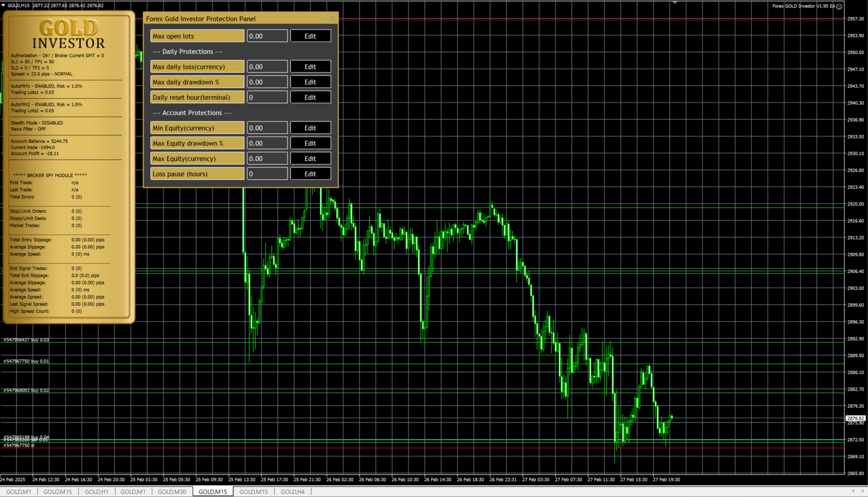
Task: Click Edit for Max daily loss(currency)
Action: [x=310, y=67]
